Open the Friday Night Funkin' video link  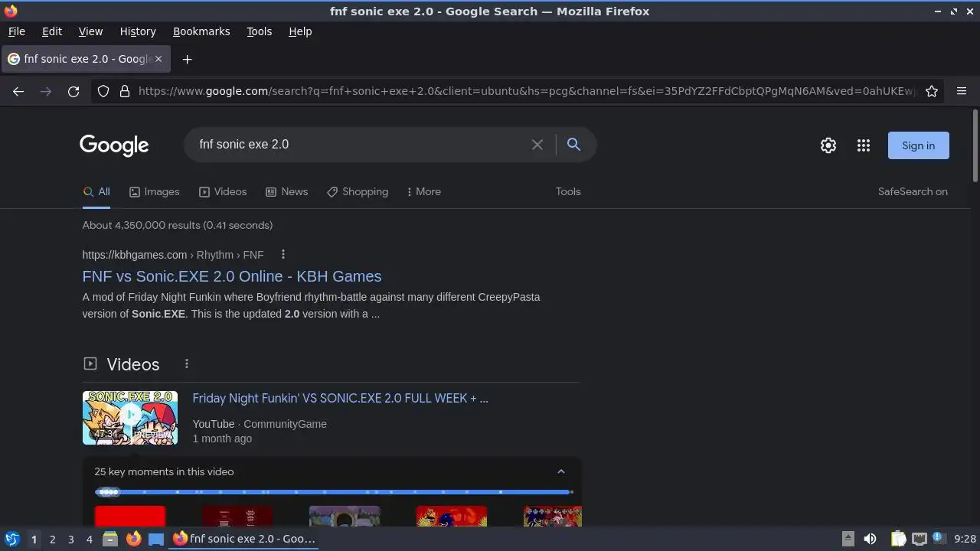click(x=340, y=398)
